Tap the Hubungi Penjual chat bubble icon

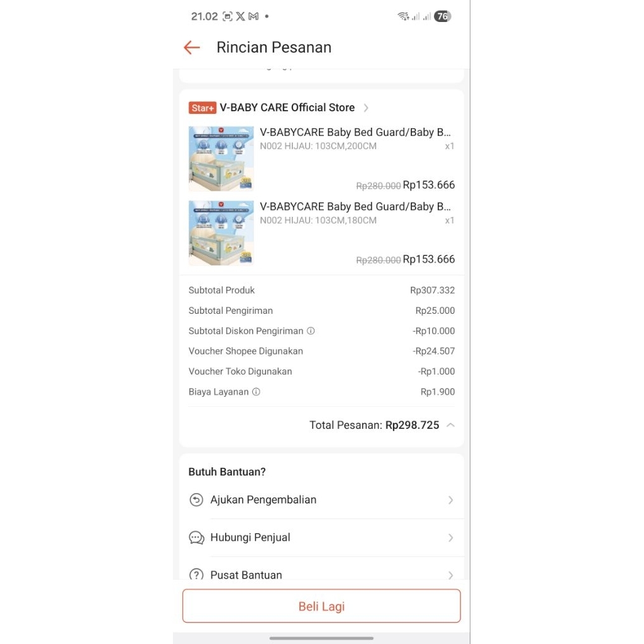coord(196,538)
